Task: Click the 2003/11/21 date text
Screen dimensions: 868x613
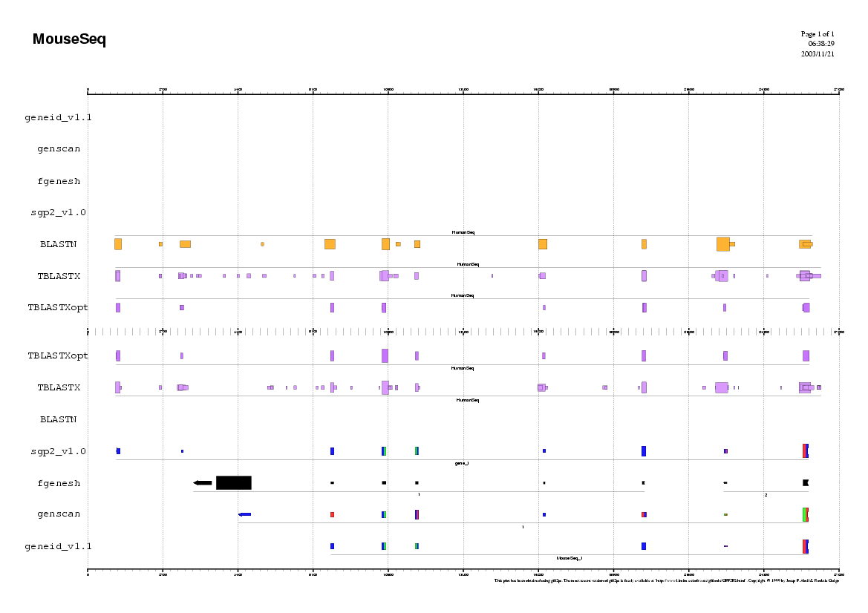Action: click(x=817, y=54)
